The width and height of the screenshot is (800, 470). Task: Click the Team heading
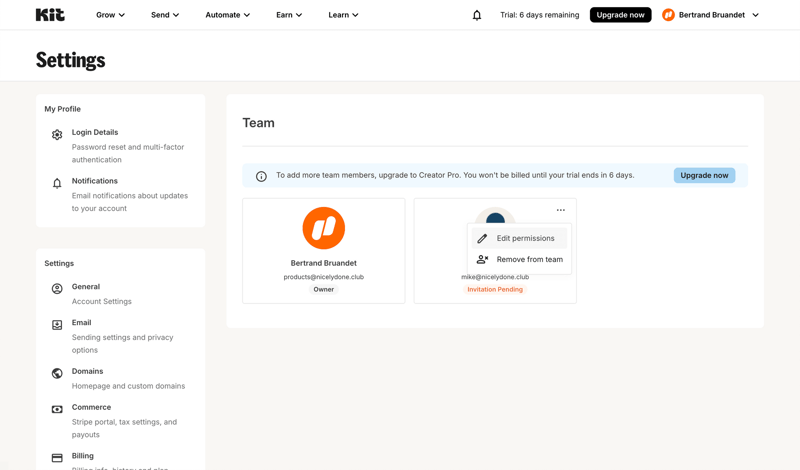258,123
